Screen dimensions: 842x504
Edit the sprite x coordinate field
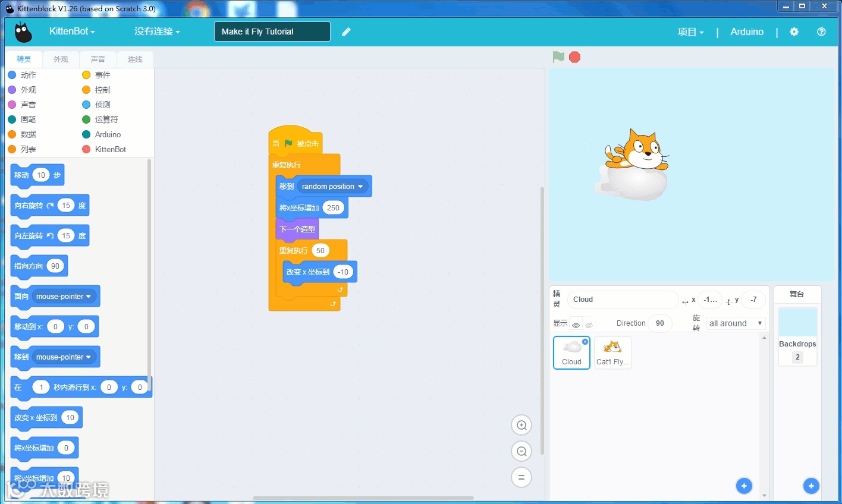point(710,300)
